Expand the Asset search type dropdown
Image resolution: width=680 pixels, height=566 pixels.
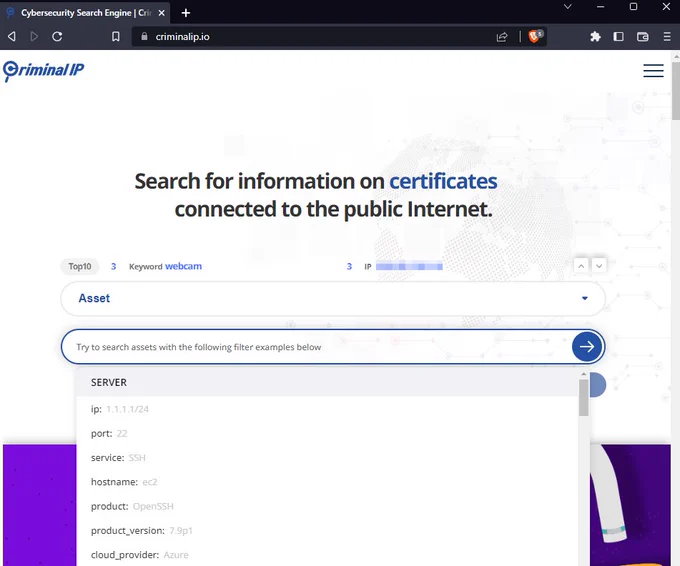(x=333, y=298)
